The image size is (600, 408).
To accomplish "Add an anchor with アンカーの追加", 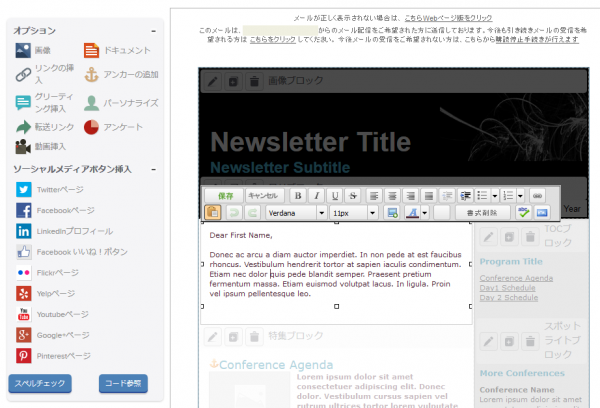I will 121,74.
